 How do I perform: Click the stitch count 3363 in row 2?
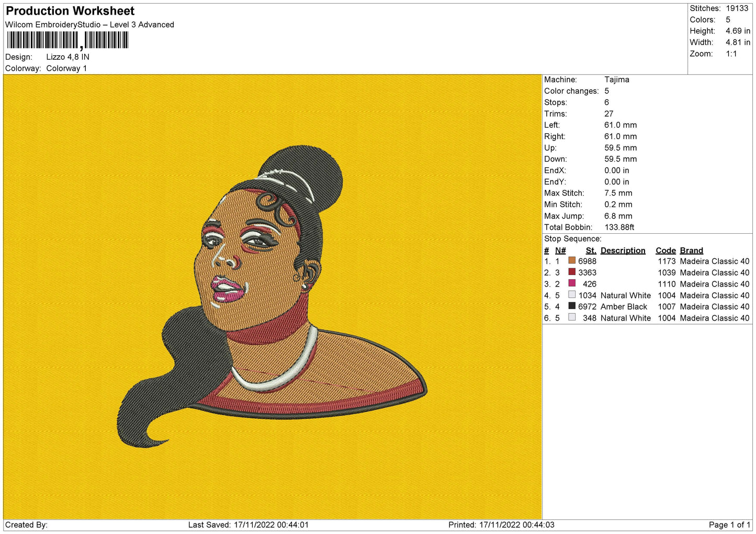(587, 273)
